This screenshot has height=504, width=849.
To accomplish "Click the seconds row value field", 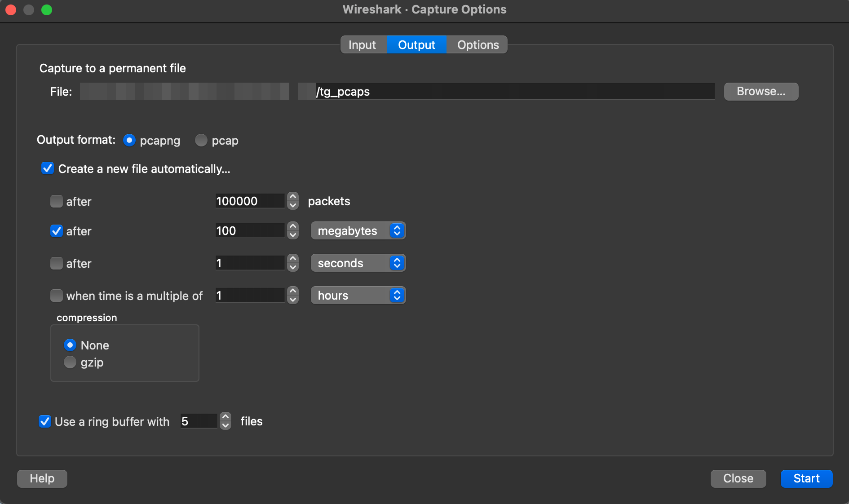I will click(250, 263).
